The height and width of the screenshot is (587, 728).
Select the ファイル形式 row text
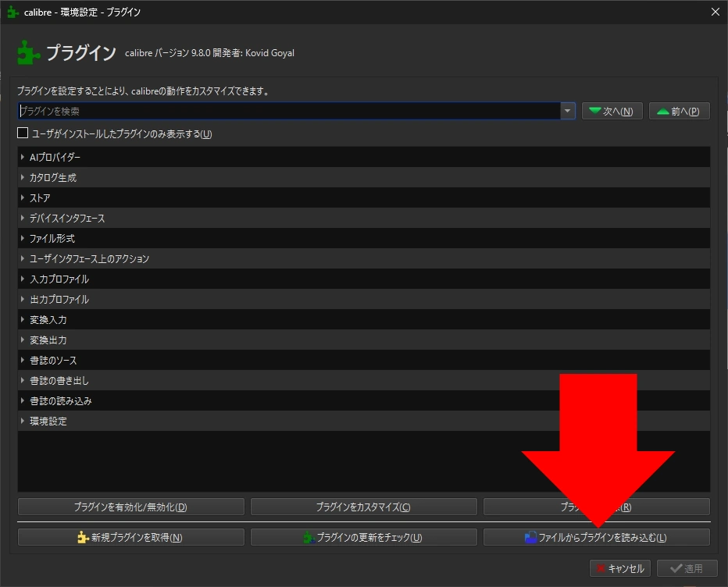point(52,239)
